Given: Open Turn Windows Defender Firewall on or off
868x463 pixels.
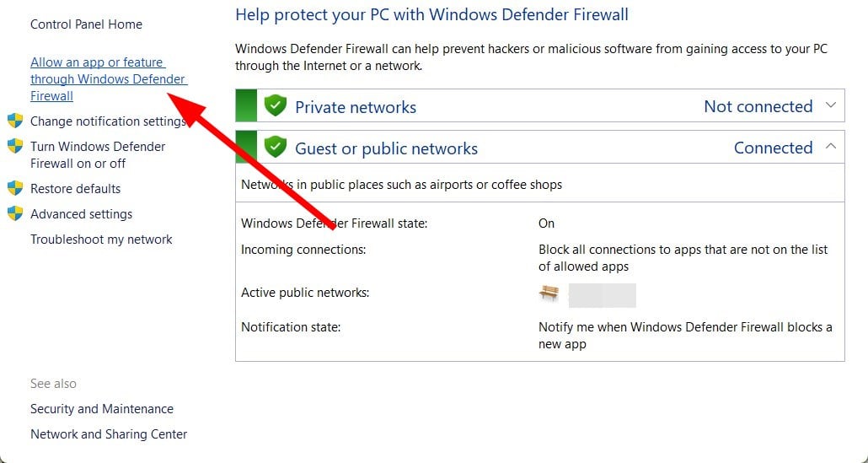Looking at the screenshot, I should [x=98, y=155].
